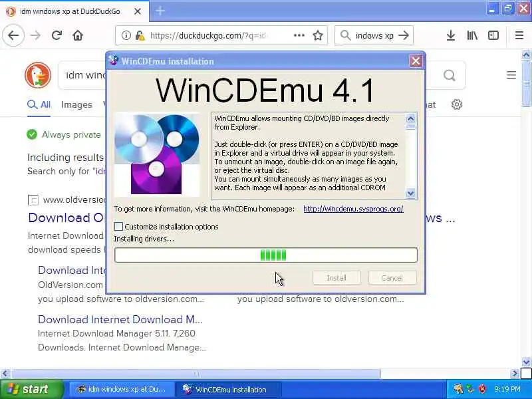Image resolution: width=532 pixels, height=399 pixels.
Task: Click the Firefox address bar URL
Action: click(x=208, y=35)
